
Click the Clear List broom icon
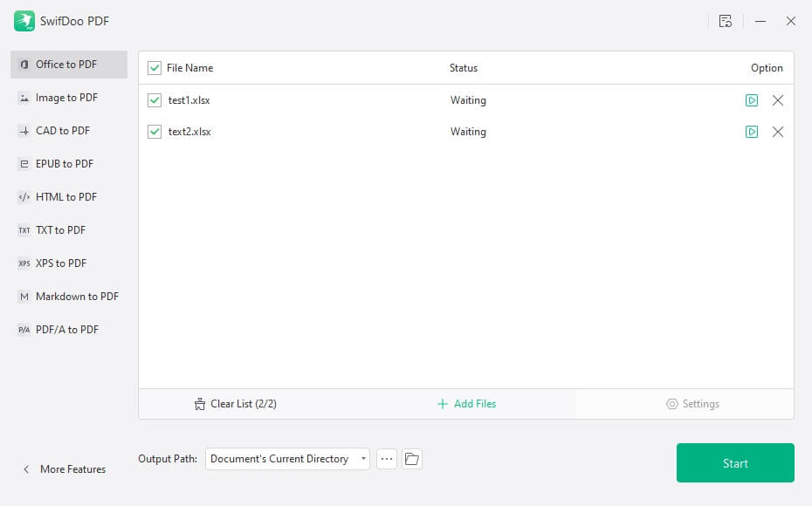(199, 404)
